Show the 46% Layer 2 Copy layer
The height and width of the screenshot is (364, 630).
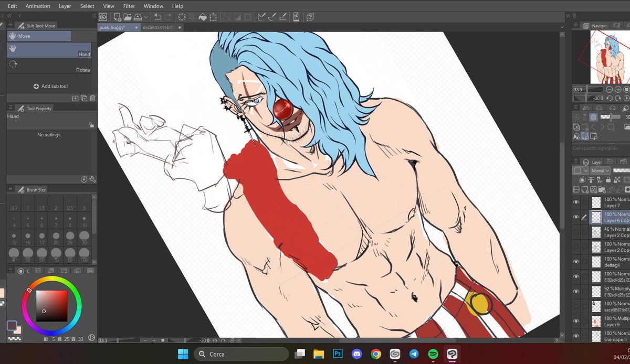576,232
